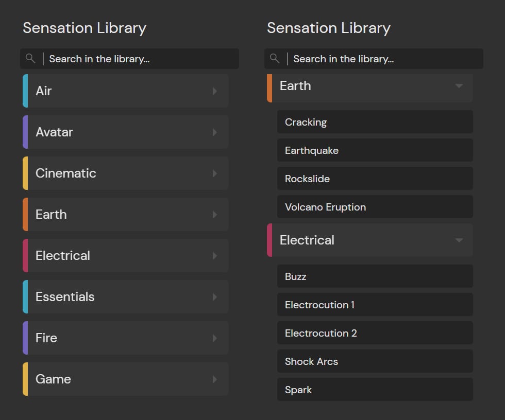This screenshot has width=505, height=420.
Task: Click the crimson bar beside expanded Electrical
Action: (x=270, y=240)
